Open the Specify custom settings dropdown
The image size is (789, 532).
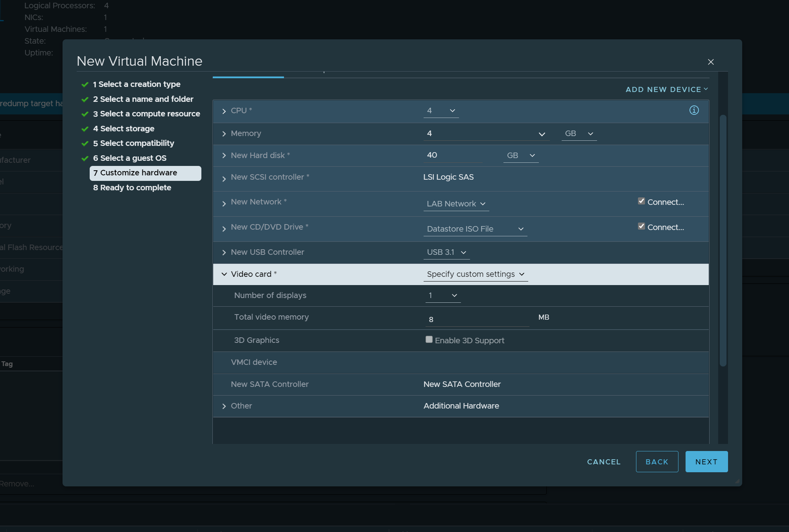(x=476, y=274)
